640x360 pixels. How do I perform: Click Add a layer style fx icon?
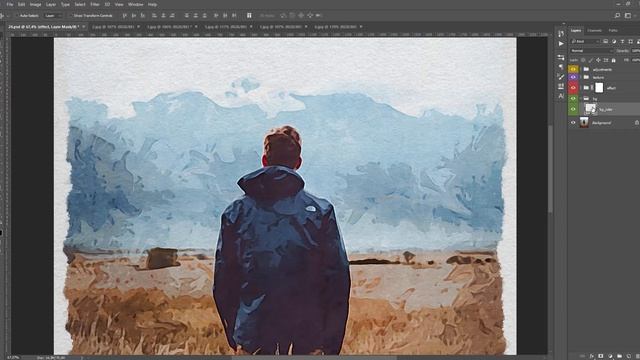[591, 356]
